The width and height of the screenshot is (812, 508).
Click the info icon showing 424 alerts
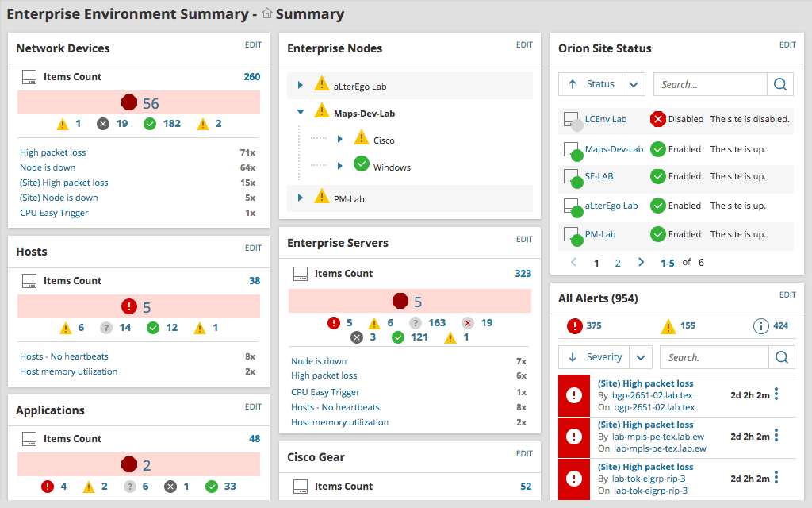pyautogui.click(x=760, y=325)
